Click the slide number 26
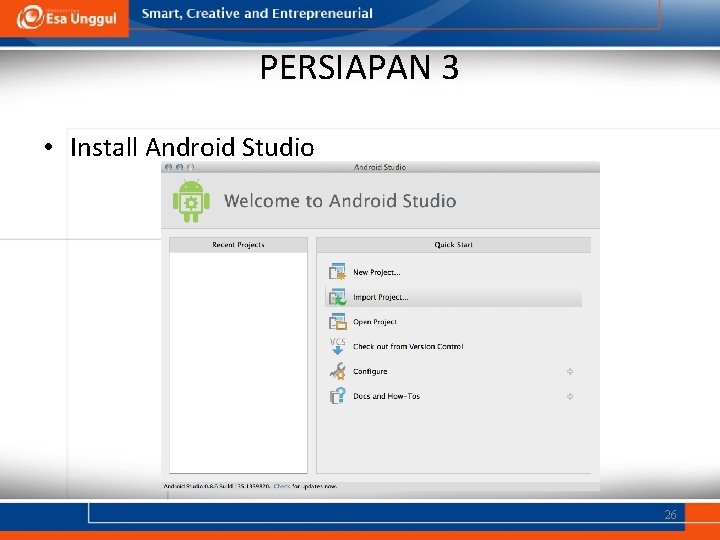The width and height of the screenshot is (720, 540). click(670, 515)
